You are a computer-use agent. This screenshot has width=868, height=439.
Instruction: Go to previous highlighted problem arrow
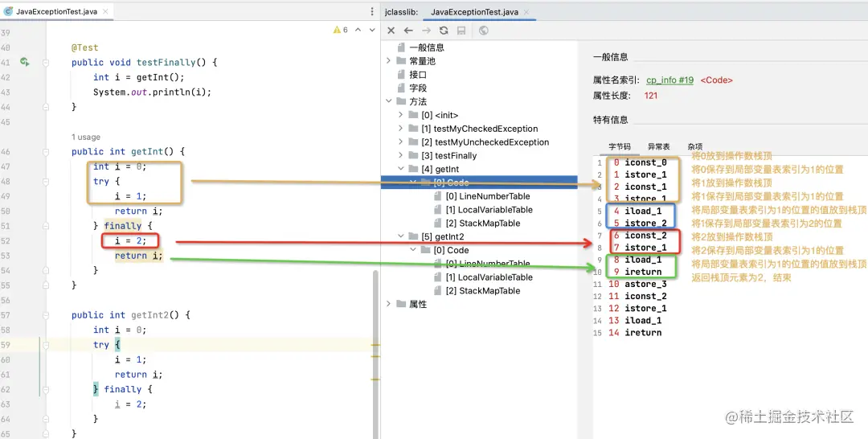(x=358, y=30)
